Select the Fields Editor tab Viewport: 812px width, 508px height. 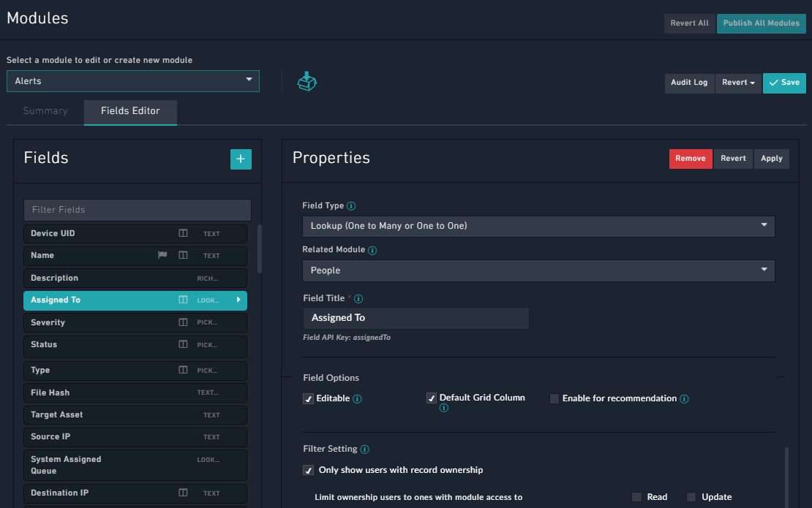(x=130, y=113)
